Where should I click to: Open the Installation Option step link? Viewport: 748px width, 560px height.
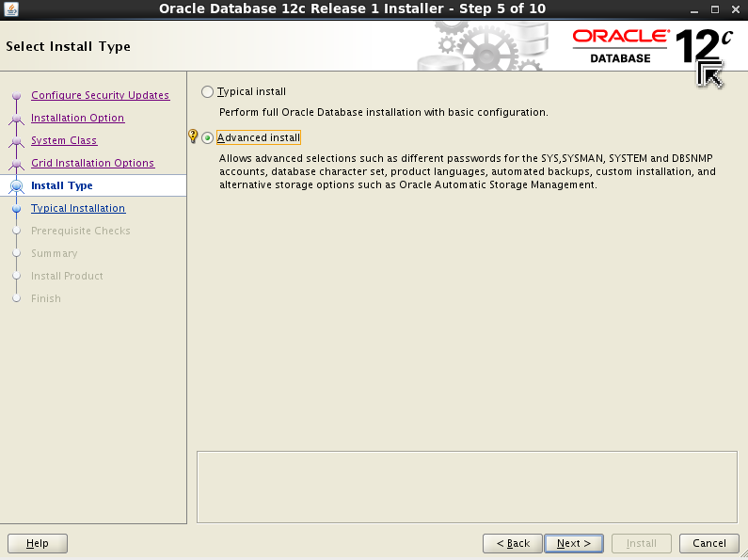point(78,118)
